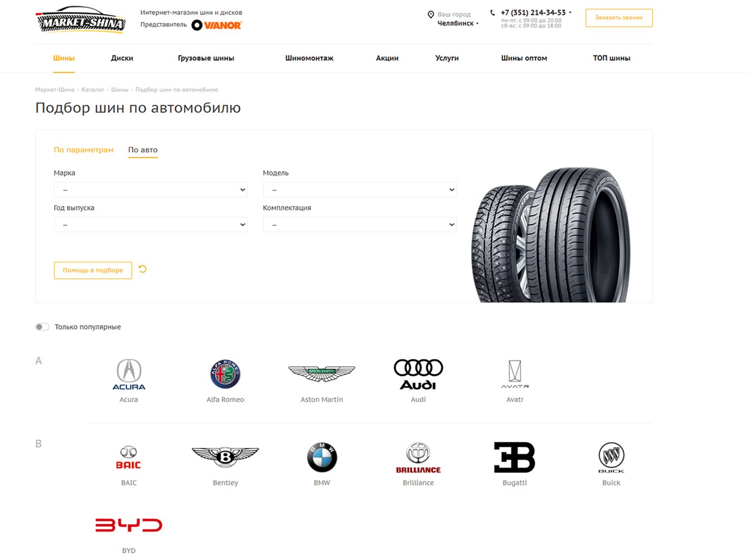Open the Bugatti brand icon

[x=515, y=457]
